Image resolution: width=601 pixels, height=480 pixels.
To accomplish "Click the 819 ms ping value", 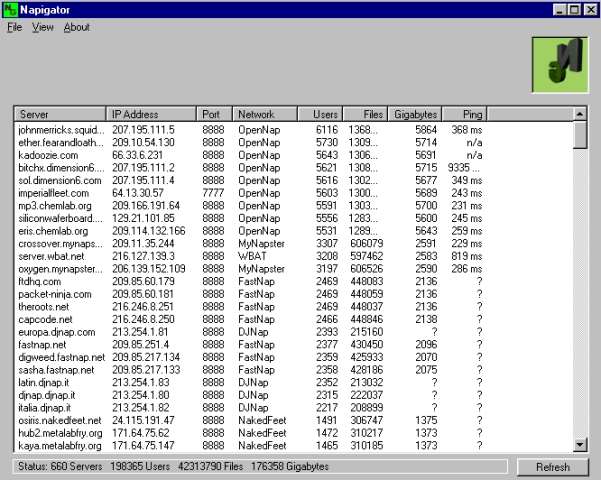I will 466,256.
